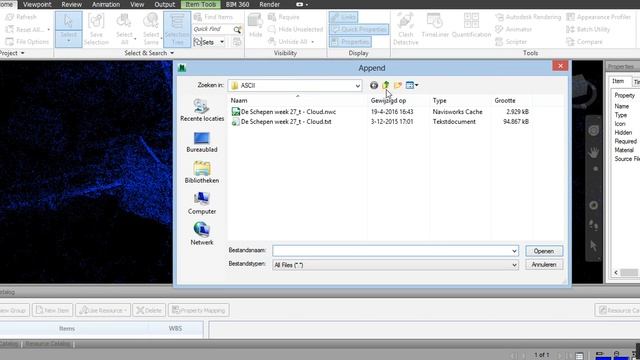The image size is (640, 360).
Task: Sort files by Gewijzigd op column
Action: tap(388, 100)
